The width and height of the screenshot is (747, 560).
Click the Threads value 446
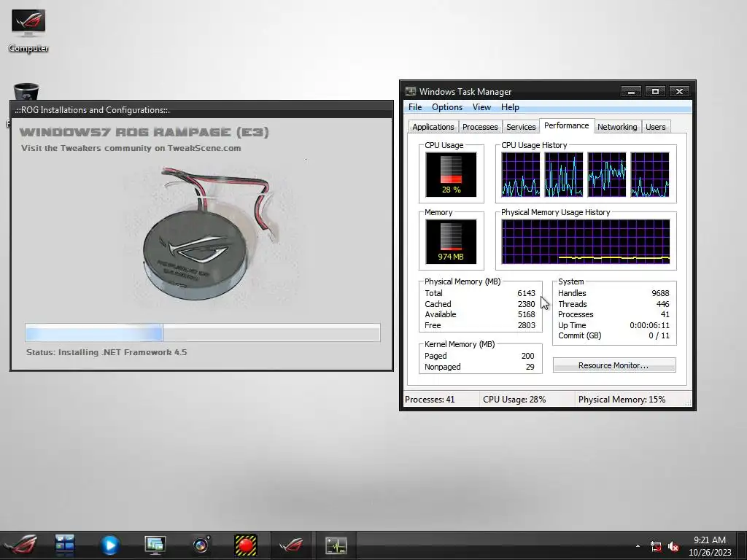(x=662, y=304)
